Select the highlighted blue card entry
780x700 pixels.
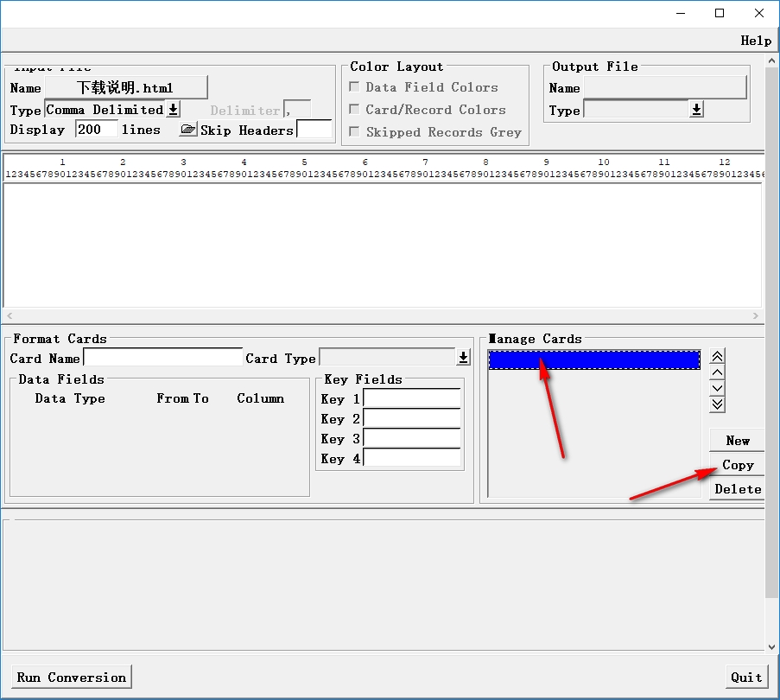coord(593,360)
